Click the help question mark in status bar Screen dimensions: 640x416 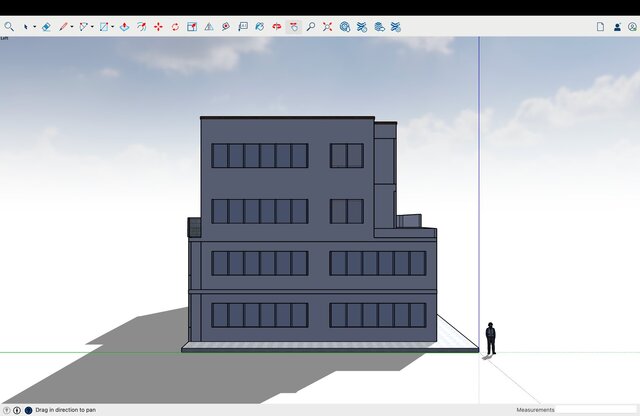coord(6,410)
